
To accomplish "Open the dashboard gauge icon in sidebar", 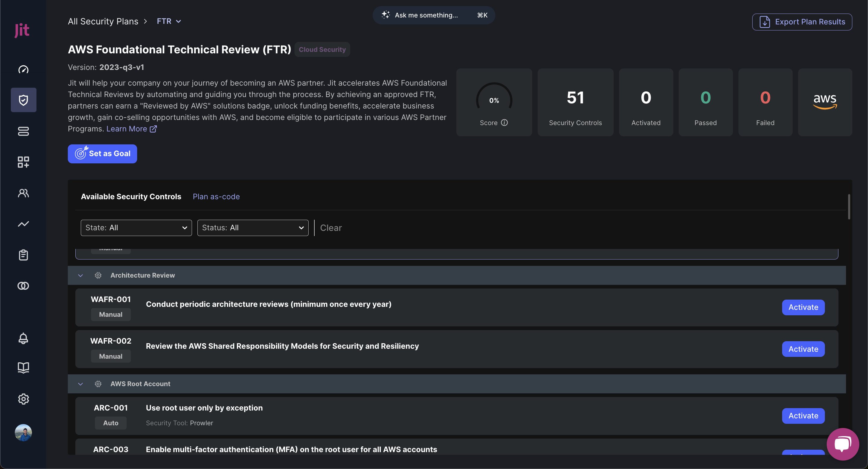I will pos(23,69).
